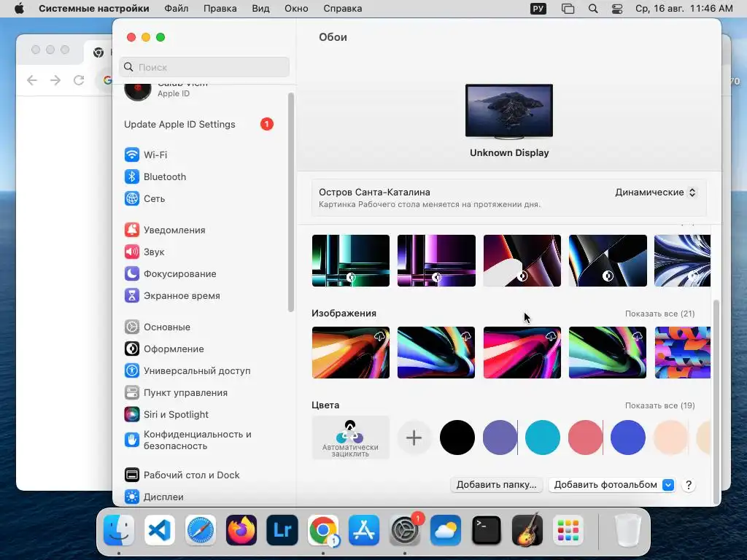Open the Apple menu
The image size is (747, 560).
[x=19, y=9]
